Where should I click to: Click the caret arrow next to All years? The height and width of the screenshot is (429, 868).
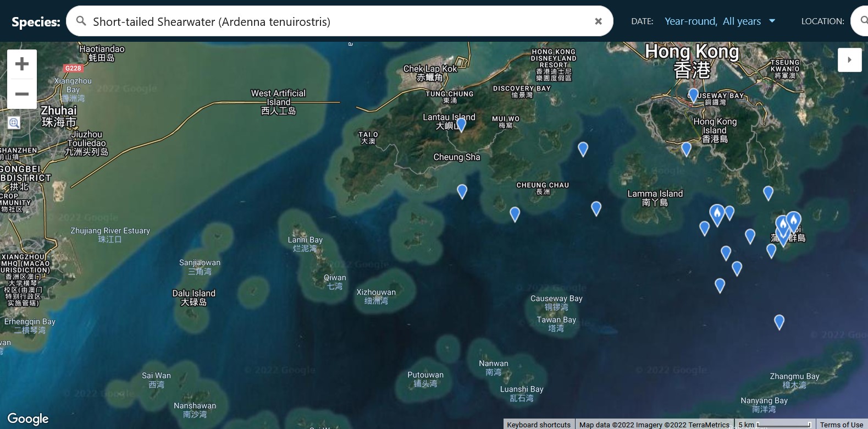click(x=772, y=21)
